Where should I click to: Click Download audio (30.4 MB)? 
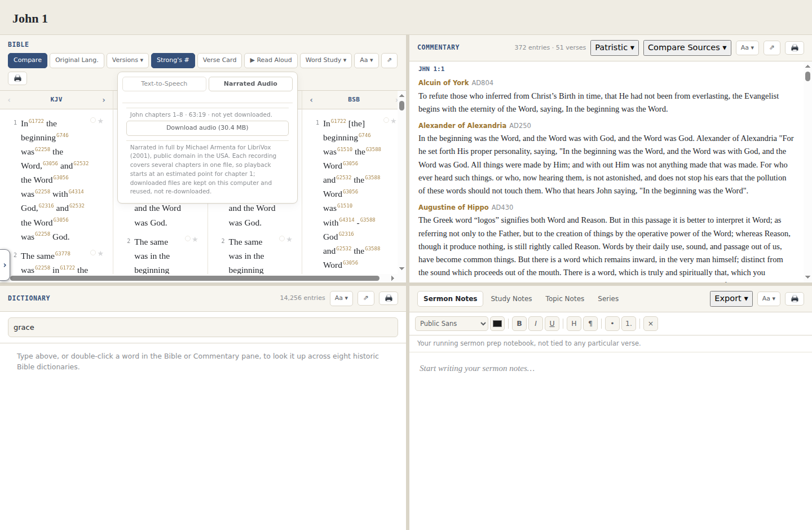tap(208, 128)
